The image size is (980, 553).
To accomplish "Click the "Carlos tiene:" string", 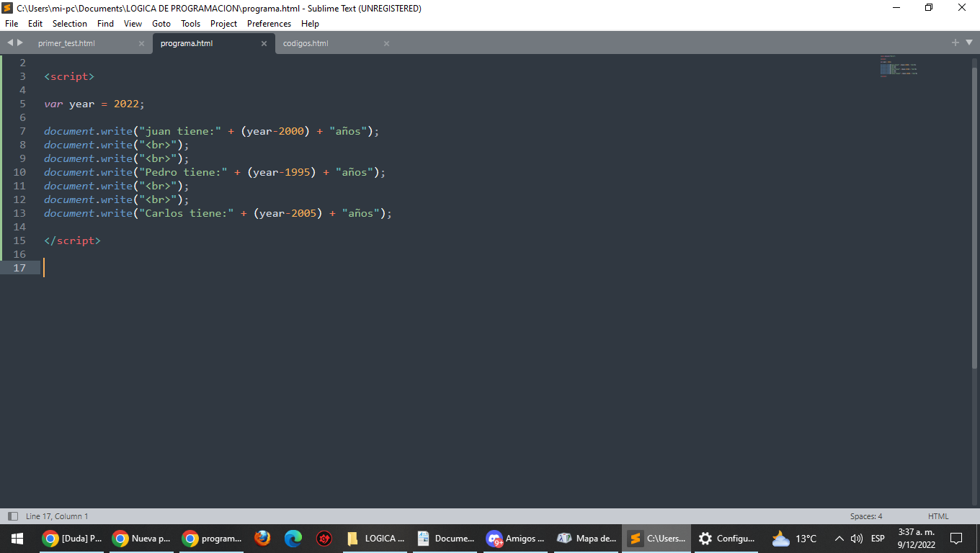I will coord(187,213).
